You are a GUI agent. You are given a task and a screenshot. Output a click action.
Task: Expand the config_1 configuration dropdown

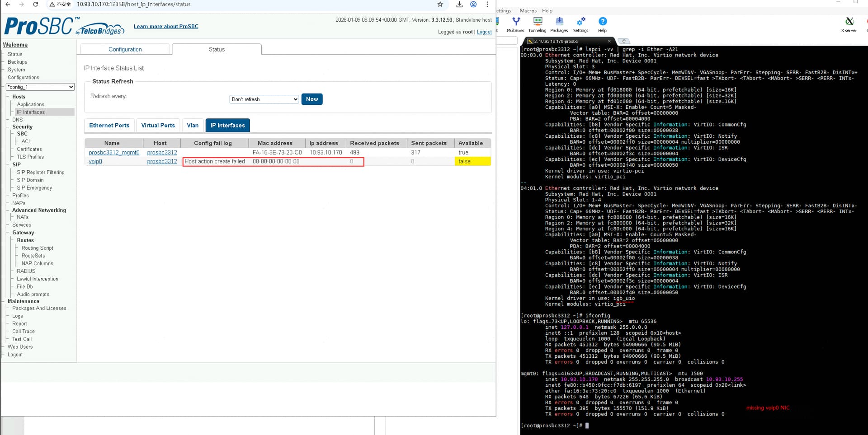pos(40,87)
